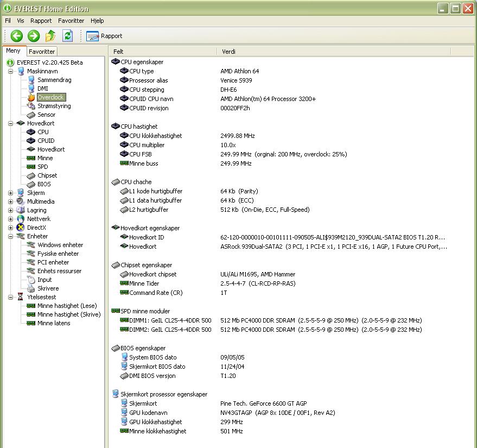The width and height of the screenshot is (477, 448).
Task: Open the Fil menu
Action: pyautogui.click(x=8, y=21)
